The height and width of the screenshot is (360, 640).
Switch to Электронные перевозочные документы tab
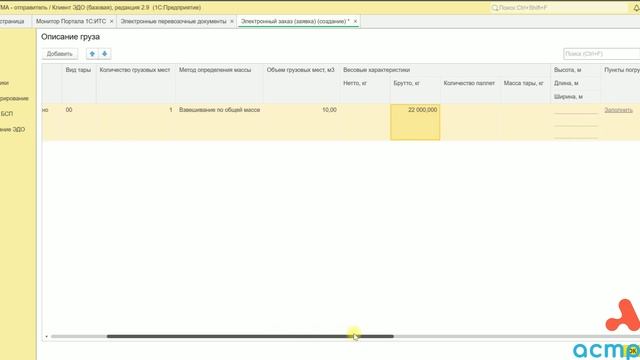click(173, 21)
